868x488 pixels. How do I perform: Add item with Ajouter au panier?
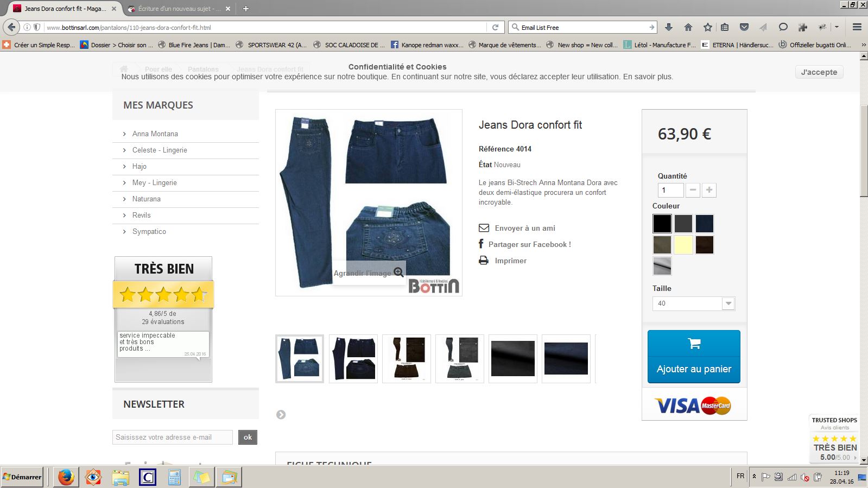[694, 357]
